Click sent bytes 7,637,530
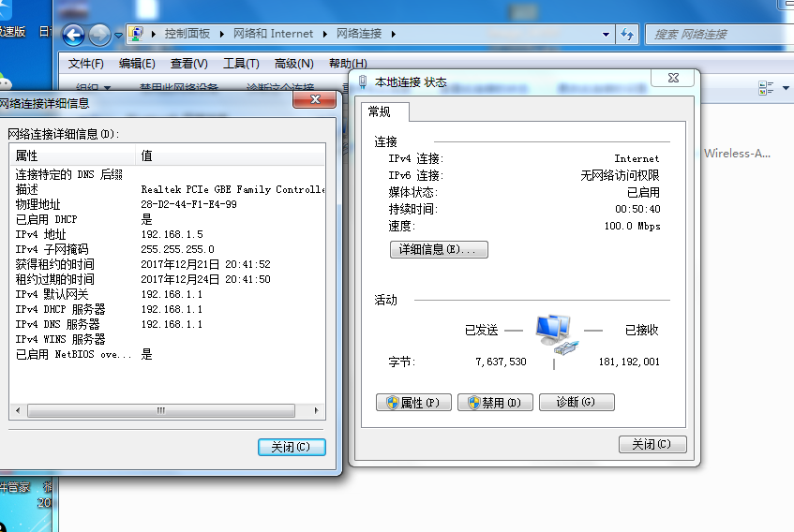The height and width of the screenshot is (532, 794). [x=502, y=362]
